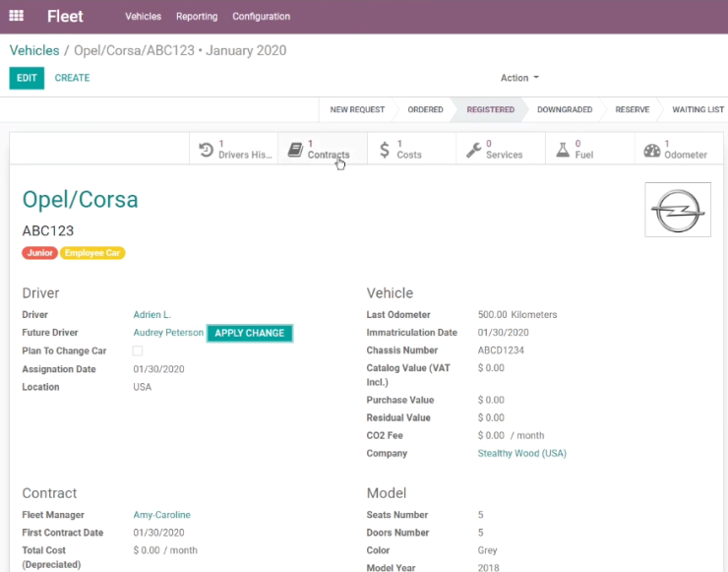This screenshot has width=728, height=572.
Task: Open the Configuration menu
Action: 262,17
